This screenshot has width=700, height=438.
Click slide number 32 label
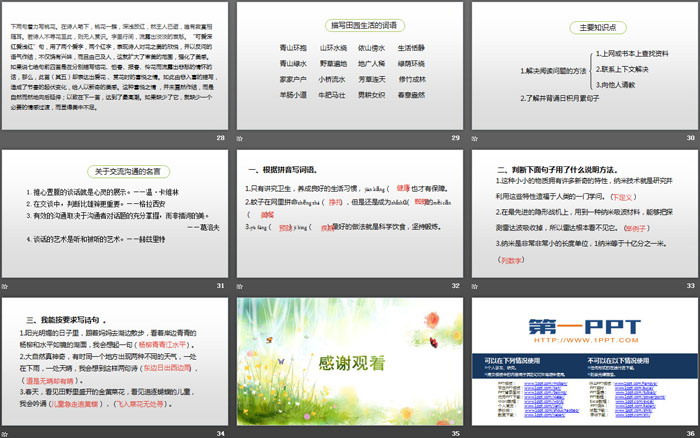455,286
